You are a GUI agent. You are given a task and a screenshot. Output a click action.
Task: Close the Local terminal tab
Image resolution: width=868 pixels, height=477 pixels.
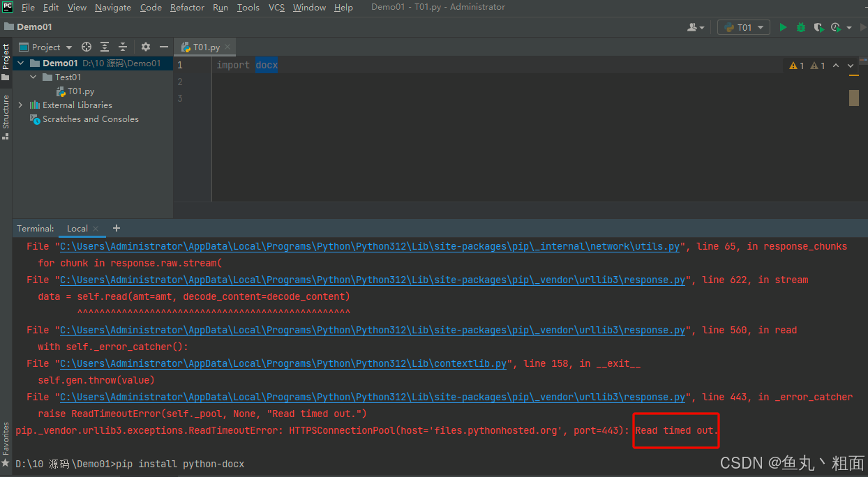coord(96,228)
